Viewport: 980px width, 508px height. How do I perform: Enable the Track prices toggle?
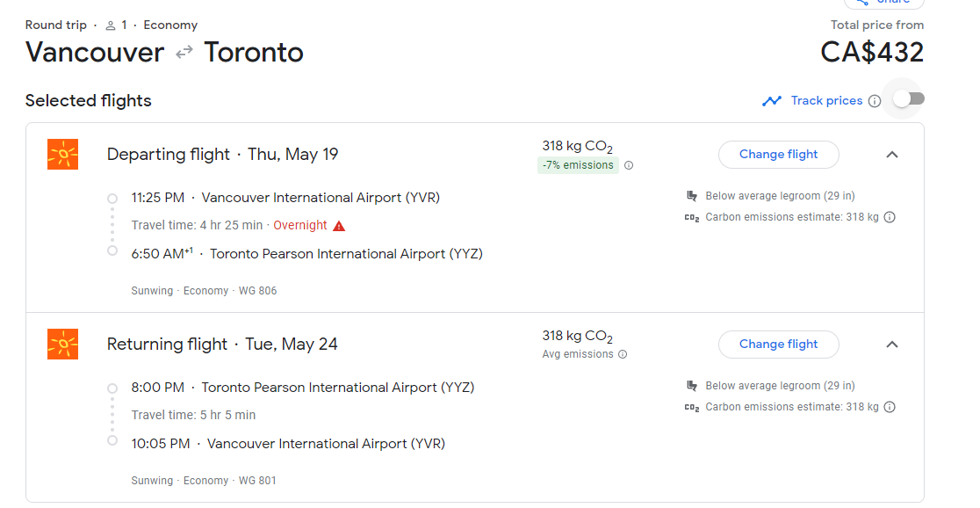[x=908, y=99]
